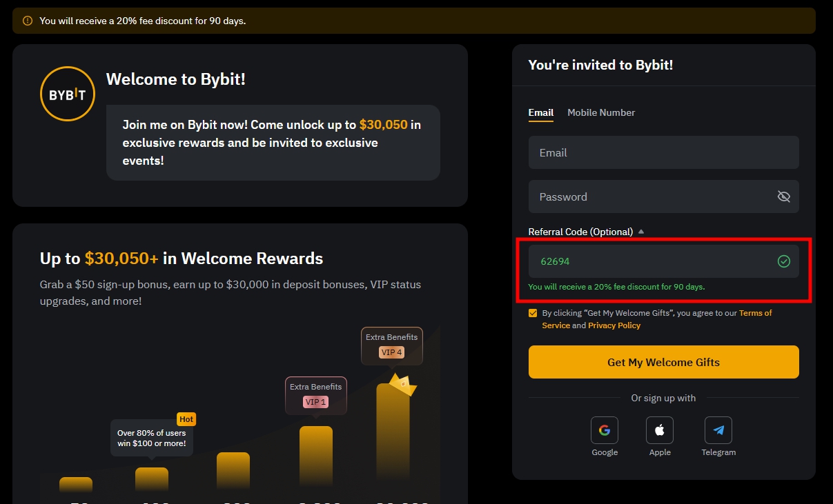Uncheck the terms agreement checkbox
The width and height of the screenshot is (833, 504).
tap(533, 313)
